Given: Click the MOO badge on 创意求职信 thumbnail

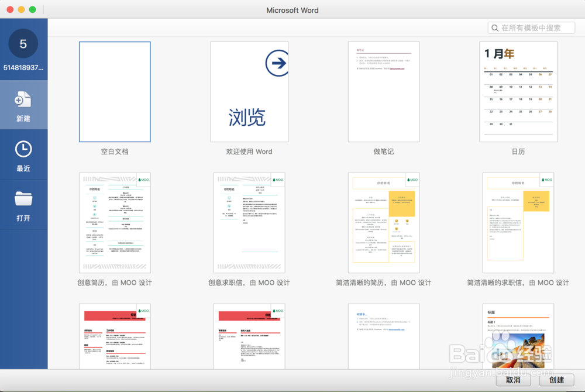Looking at the screenshot, I should pyautogui.click(x=278, y=180).
